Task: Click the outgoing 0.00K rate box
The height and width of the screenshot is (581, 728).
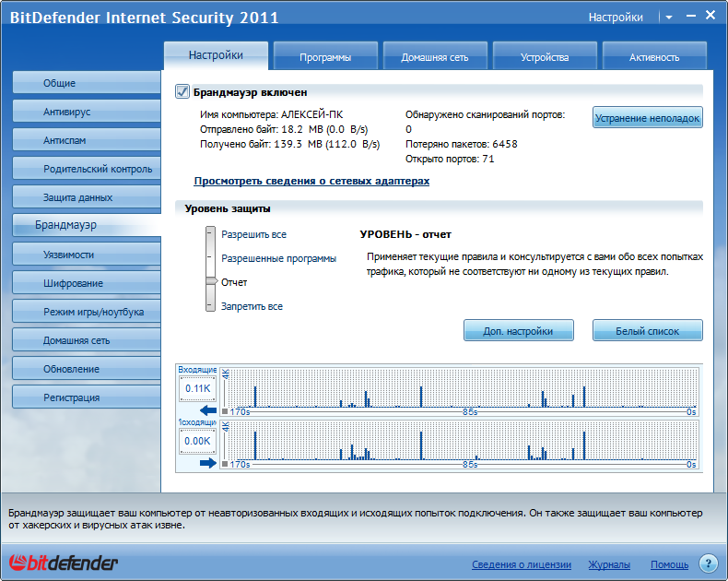Action: pyautogui.click(x=198, y=441)
